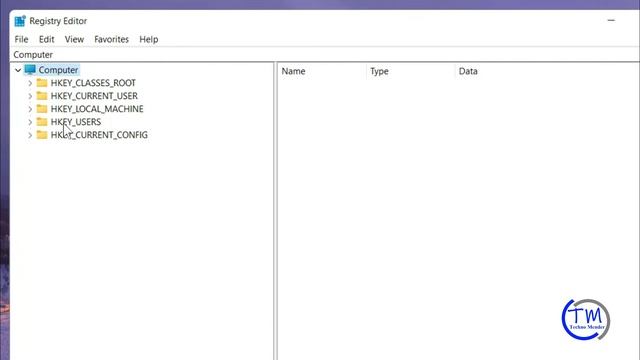Minimize the Registry Editor window
640x360 pixels.
[x=611, y=20]
